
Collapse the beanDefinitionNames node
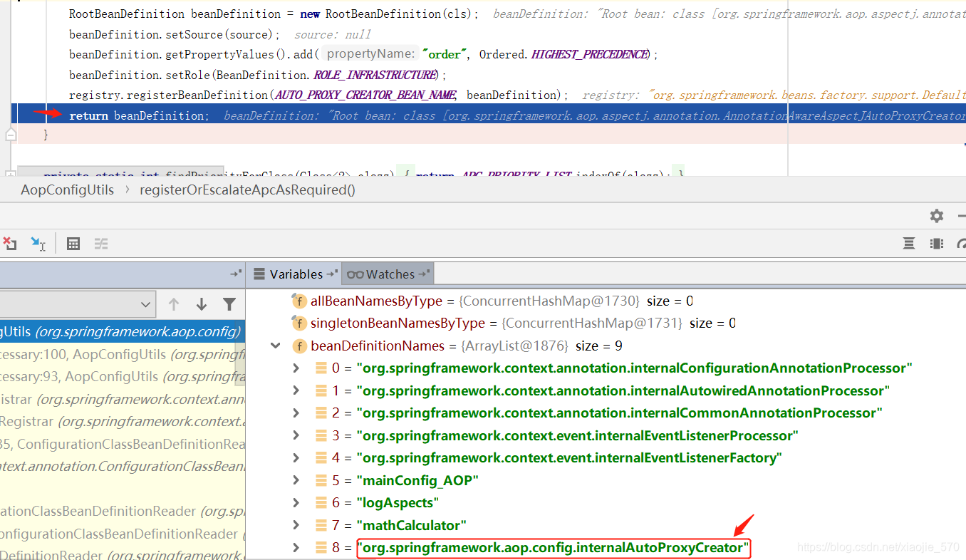tap(275, 346)
